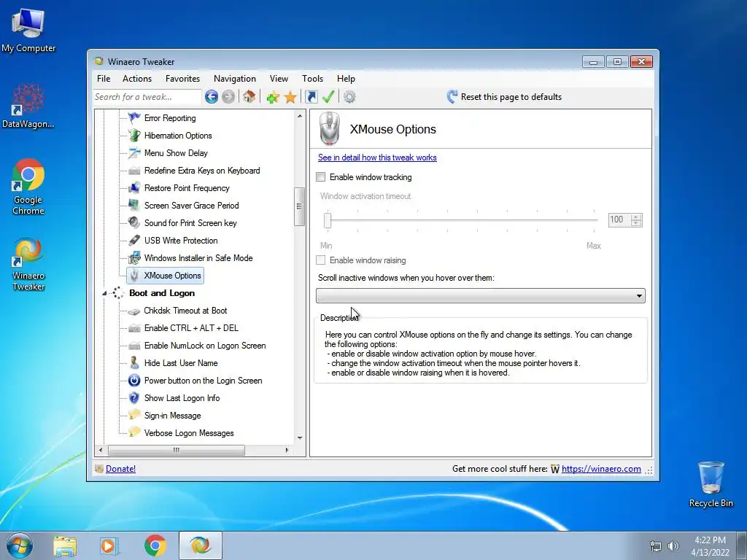This screenshot has height=560, width=747.
Task: Add this tweak to favorites (green plus star)
Action: click(273, 97)
